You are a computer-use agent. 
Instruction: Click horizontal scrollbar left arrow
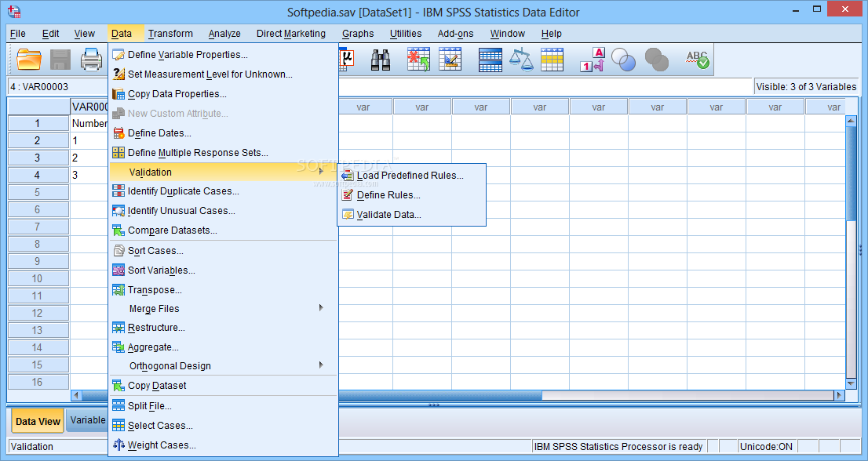(76, 395)
